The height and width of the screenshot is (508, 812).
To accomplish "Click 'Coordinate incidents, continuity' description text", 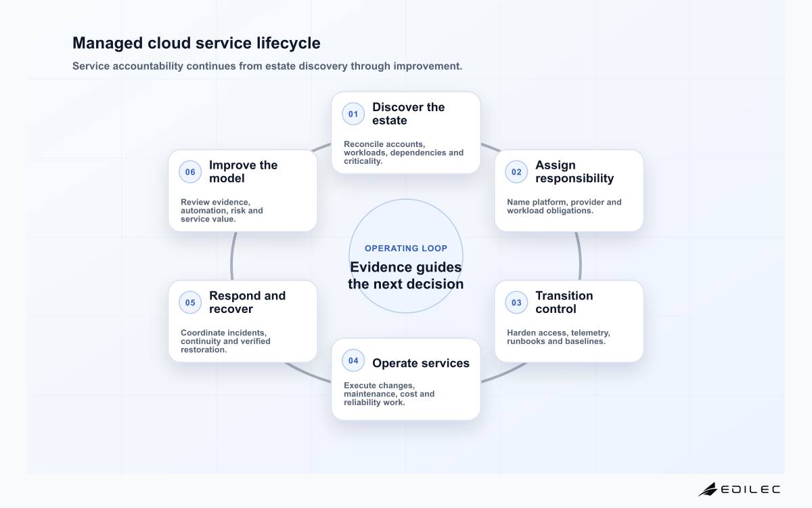I will coord(226,341).
